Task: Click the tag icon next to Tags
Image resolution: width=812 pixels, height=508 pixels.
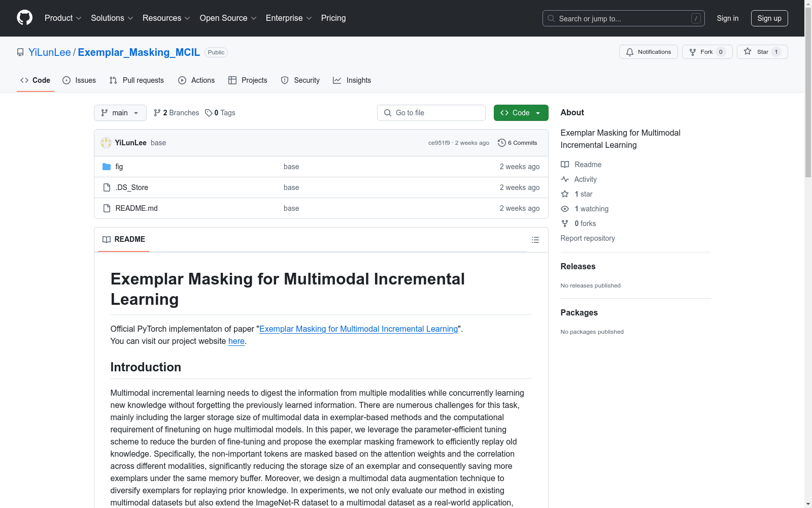Action: pyautogui.click(x=209, y=113)
